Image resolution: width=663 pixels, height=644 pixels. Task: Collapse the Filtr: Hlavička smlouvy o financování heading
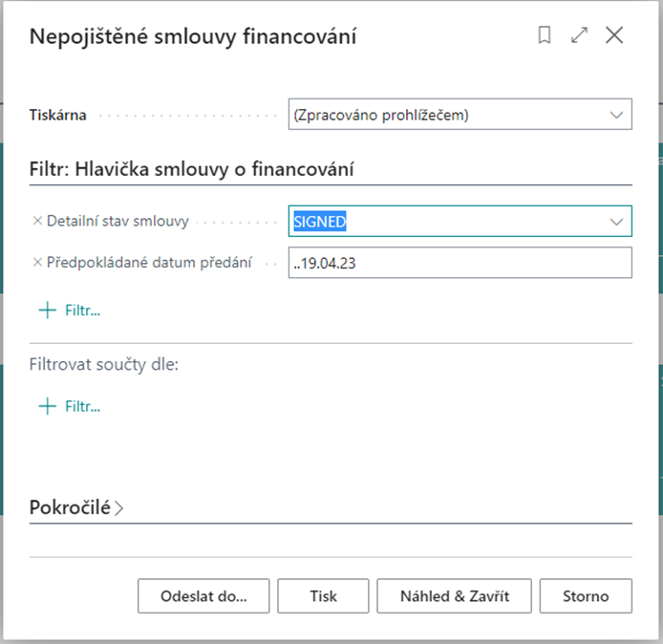pos(192,169)
